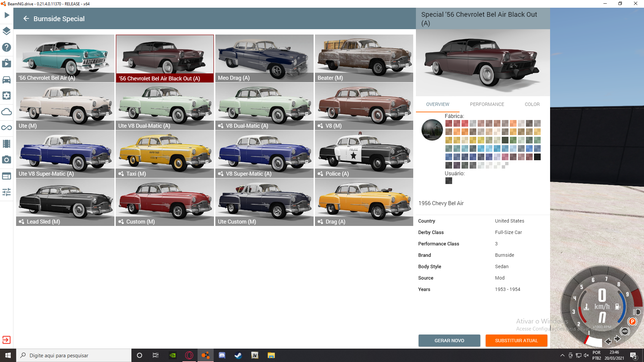Open the infinity loop icon in sidebar

(x=7, y=128)
